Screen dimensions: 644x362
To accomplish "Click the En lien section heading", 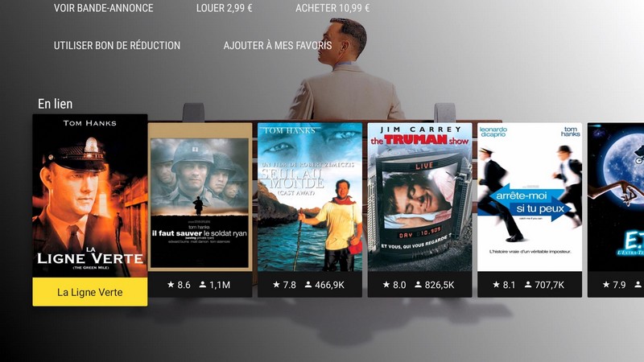I will tap(55, 104).
